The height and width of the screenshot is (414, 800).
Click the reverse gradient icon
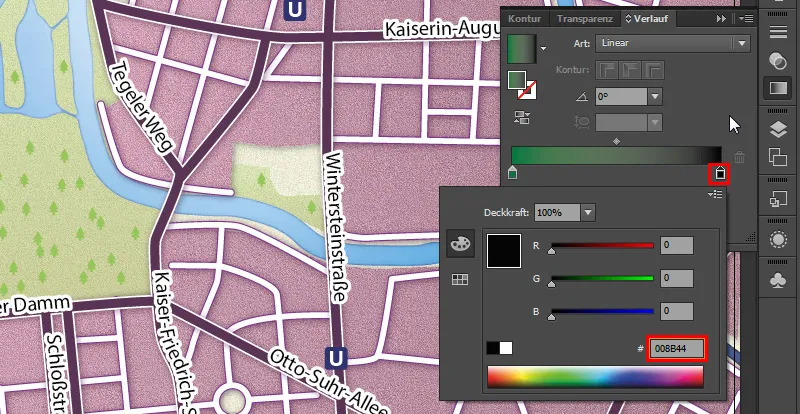click(x=521, y=118)
